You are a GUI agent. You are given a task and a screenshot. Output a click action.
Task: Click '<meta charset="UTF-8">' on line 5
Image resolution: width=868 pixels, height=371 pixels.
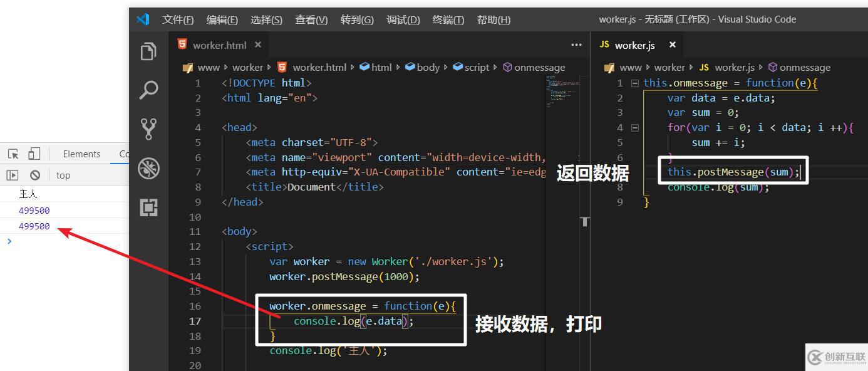(x=312, y=142)
